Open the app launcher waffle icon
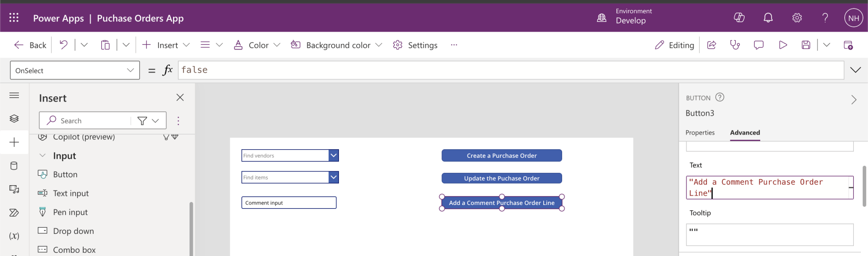 click(x=14, y=18)
